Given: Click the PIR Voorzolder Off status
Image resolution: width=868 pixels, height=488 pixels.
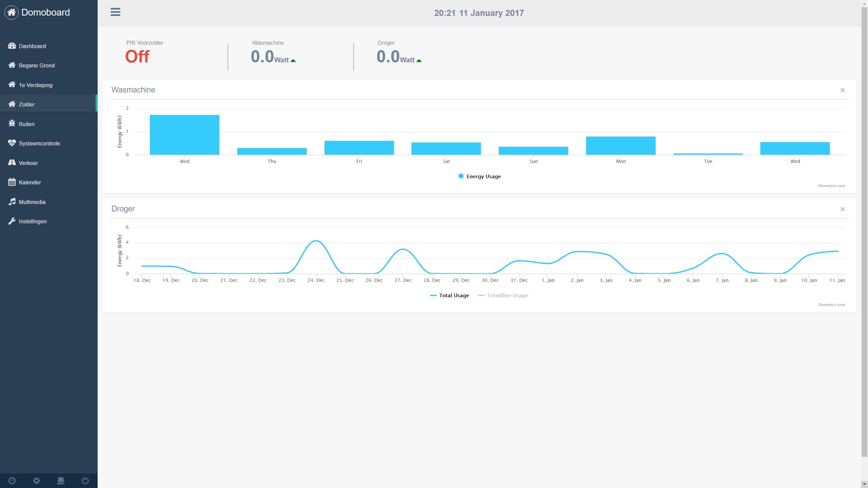Looking at the screenshot, I should 137,57.
